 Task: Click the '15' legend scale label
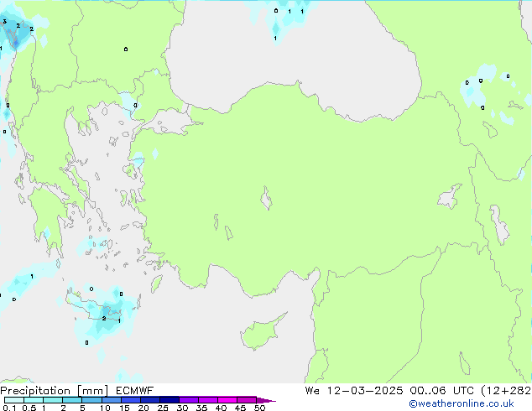[x=124, y=408]
